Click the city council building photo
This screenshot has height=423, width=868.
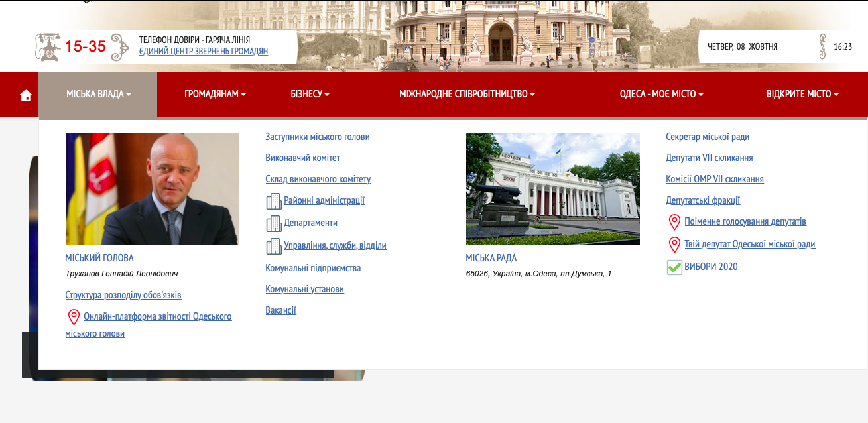(552, 189)
